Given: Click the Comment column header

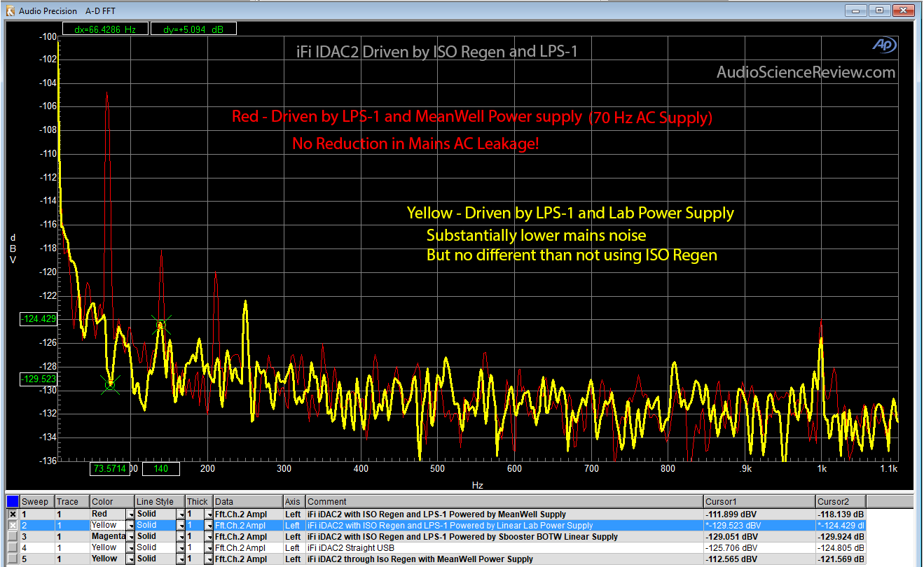Looking at the screenshot, I should (x=504, y=502).
